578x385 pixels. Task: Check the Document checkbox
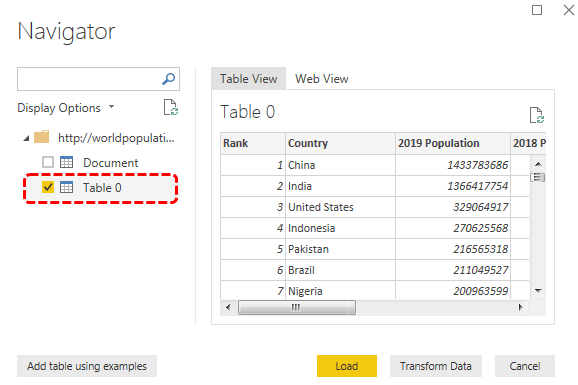[48, 162]
